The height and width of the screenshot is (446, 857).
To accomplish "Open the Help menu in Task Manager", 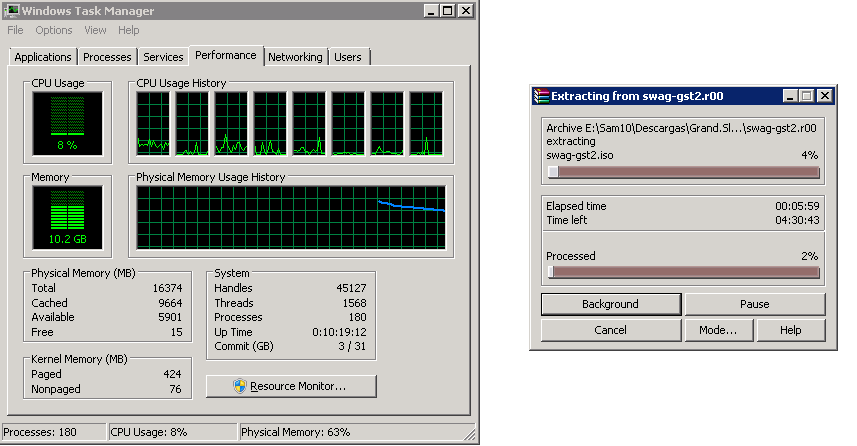I will point(128,30).
